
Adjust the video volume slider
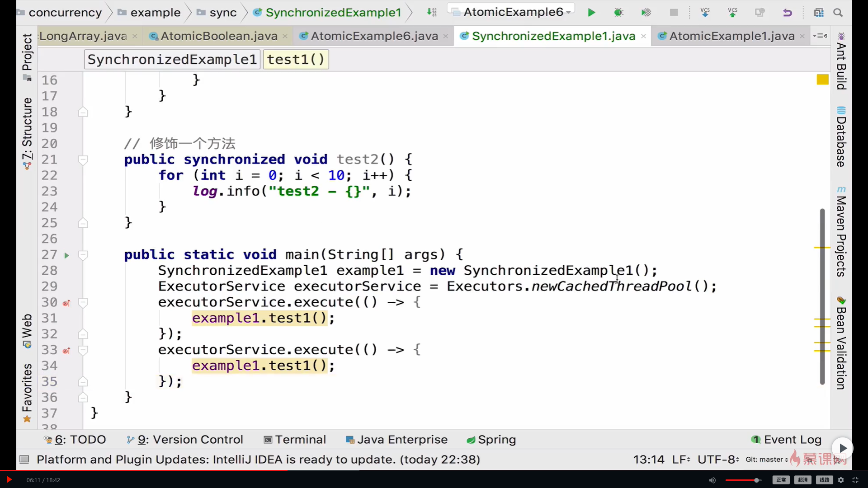743,480
